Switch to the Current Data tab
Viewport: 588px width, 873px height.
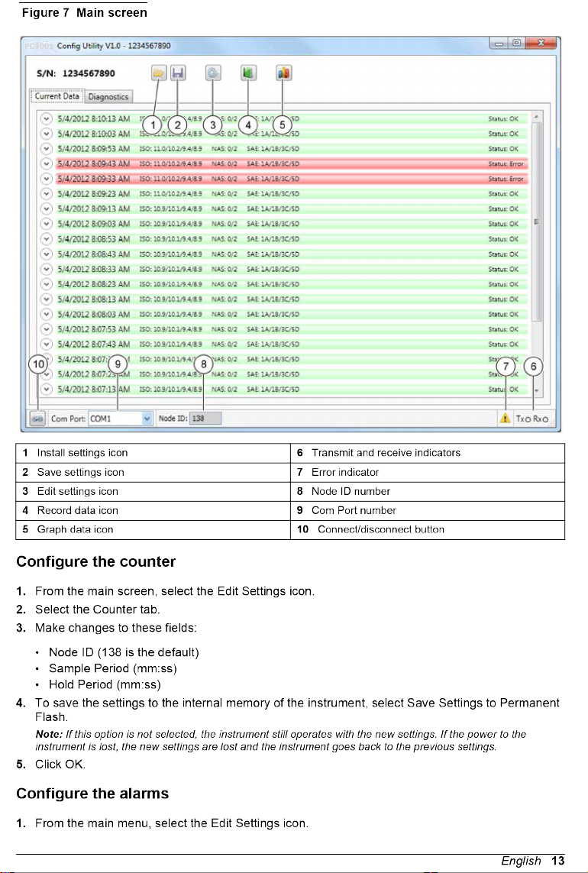[57, 96]
